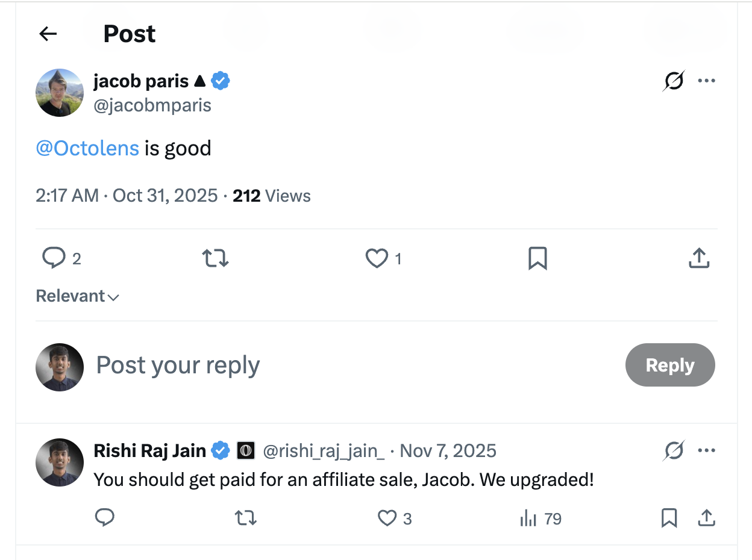The height and width of the screenshot is (560, 752).
Task: Open the three-dot menu on jacob paris's post
Action: [x=706, y=81]
